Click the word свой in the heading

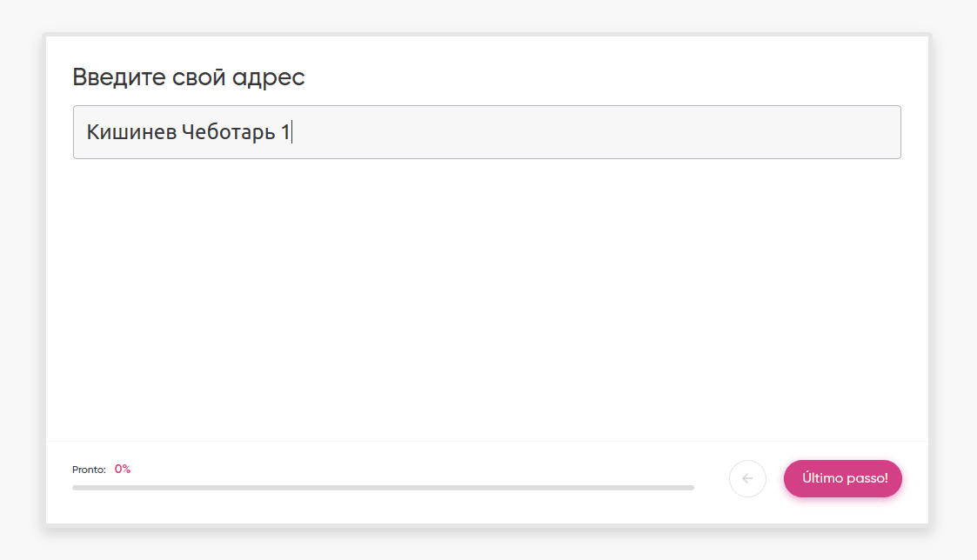pos(195,77)
